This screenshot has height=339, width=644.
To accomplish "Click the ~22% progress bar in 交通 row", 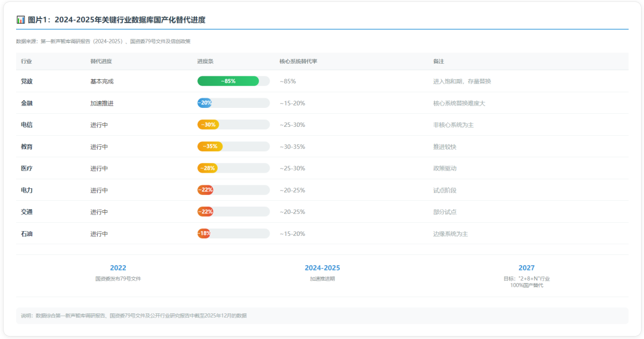I will pyautogui.click(x=205, y=212).
